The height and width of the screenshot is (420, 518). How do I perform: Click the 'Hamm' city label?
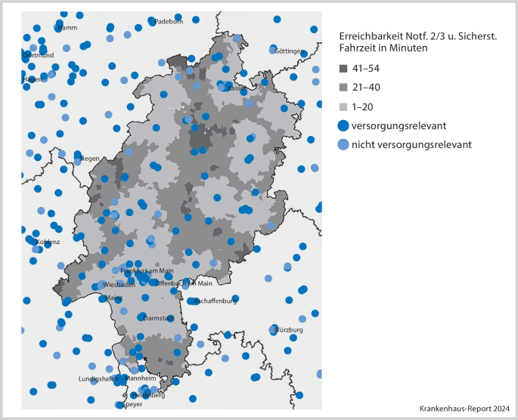[x=67, y=28]
